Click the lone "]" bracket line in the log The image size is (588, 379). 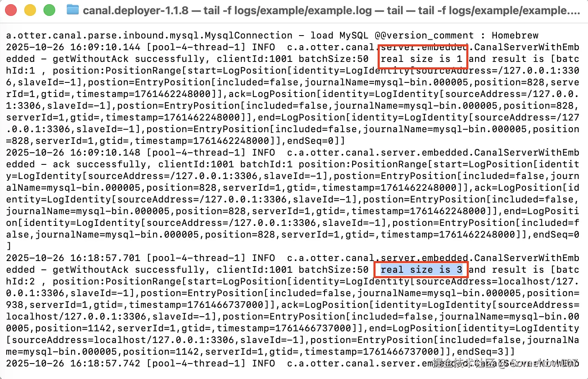point(9,246)
